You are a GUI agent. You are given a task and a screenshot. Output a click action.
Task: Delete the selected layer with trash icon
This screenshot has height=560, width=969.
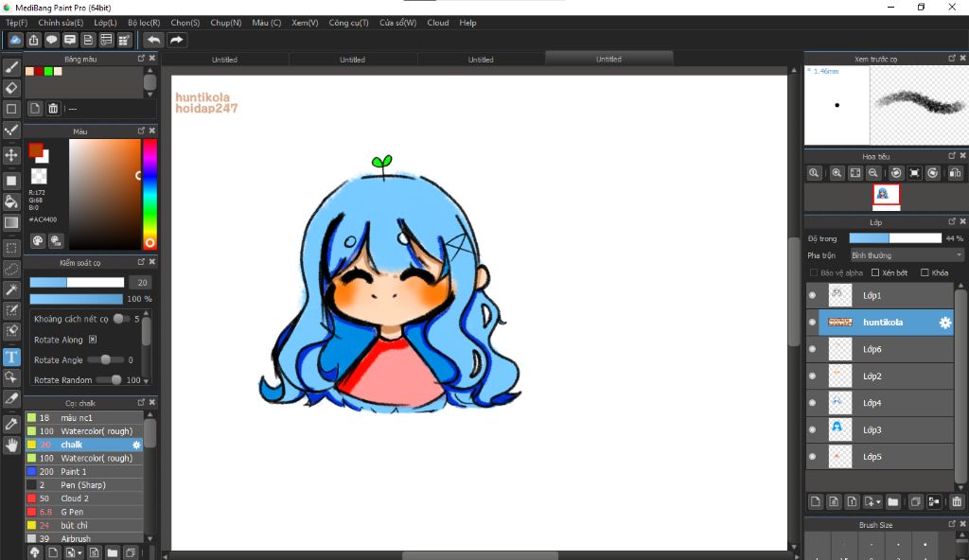[957, 502]
